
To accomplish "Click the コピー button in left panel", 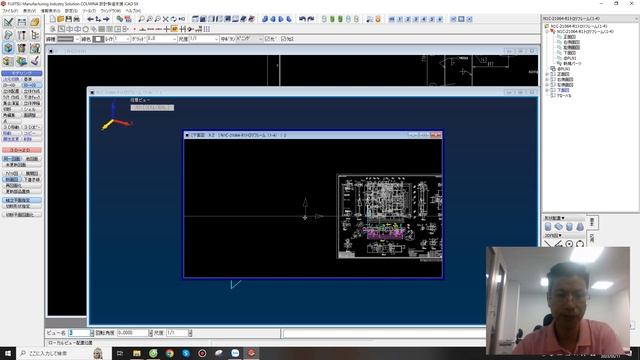I will (x=32, y=133).
